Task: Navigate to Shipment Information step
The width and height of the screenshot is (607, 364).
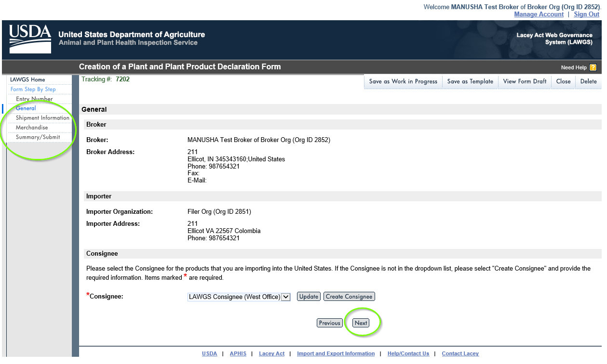Action: [x=42, y=118]
